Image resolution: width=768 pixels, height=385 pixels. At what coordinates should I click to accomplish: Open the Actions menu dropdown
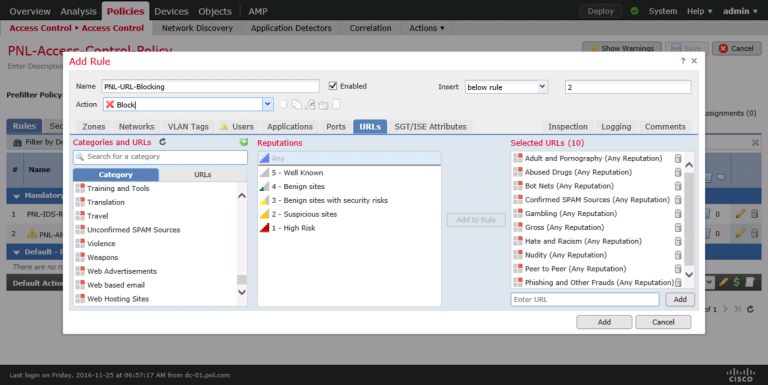pyautogui.click(x=427, y=28)
